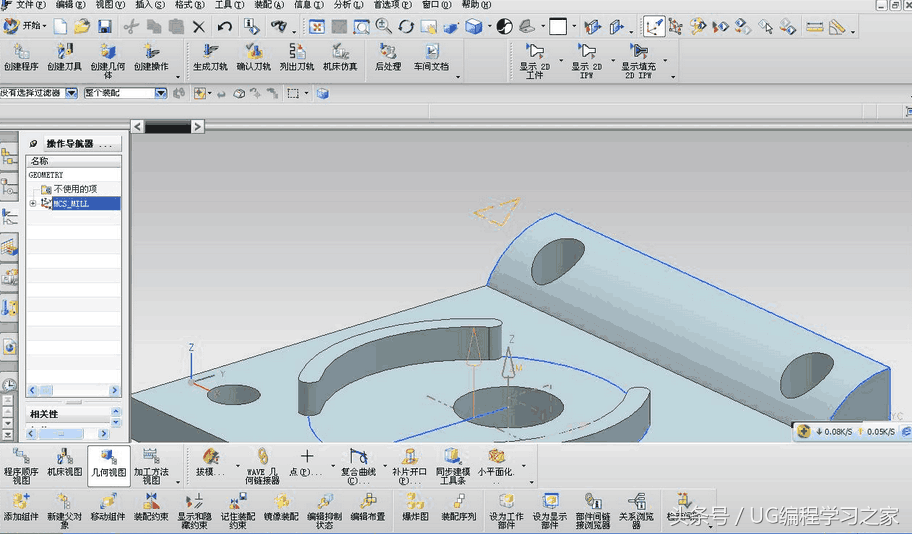The width and height of the screenshot is (912, 534).
Task: Click the 后处理 (Post Process) icon
Action: coord(388,57)
